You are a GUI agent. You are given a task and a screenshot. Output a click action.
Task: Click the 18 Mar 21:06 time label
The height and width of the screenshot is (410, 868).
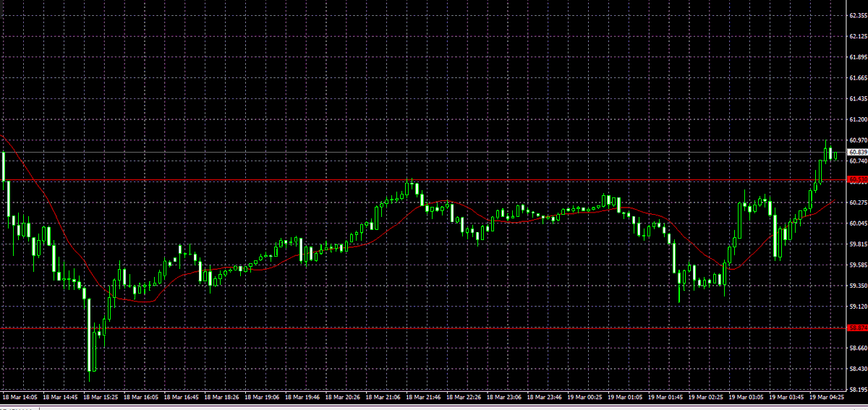[384, 397]
